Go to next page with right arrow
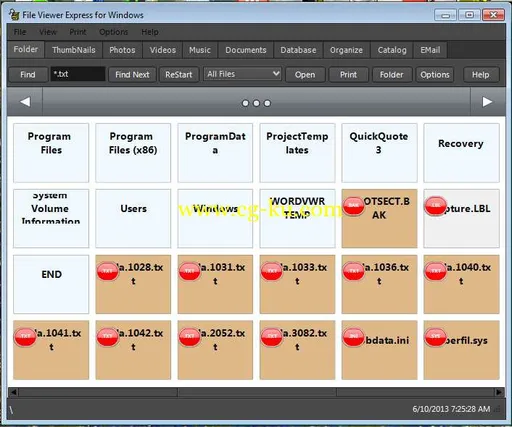 [487, 102]
